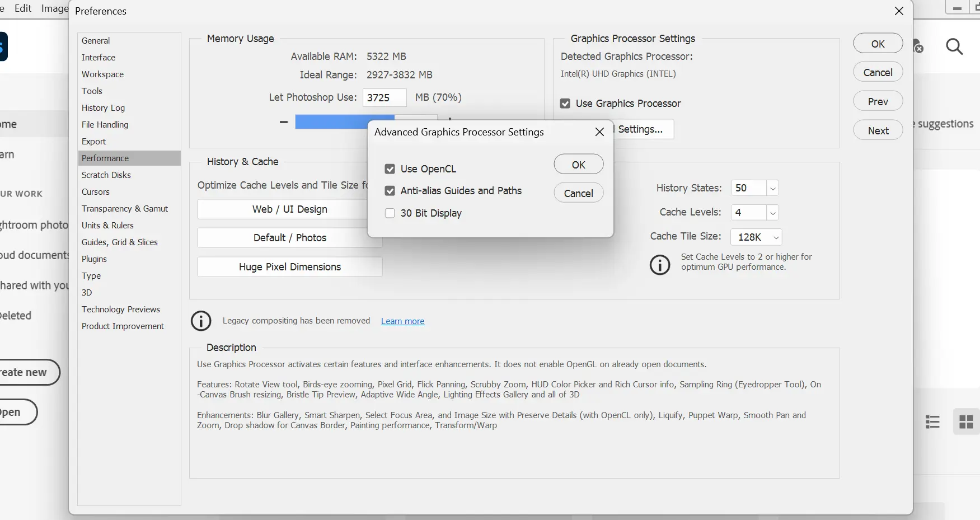This screenshot has height=520, width=980.
Task: Click the info icon beside Legacy compositing message
Action: (201, 321)
